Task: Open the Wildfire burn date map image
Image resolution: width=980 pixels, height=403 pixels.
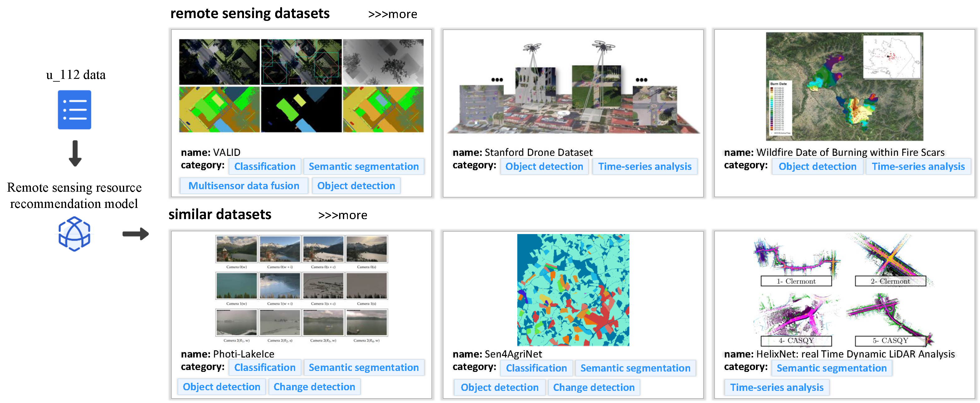Action: pos(844,87)
